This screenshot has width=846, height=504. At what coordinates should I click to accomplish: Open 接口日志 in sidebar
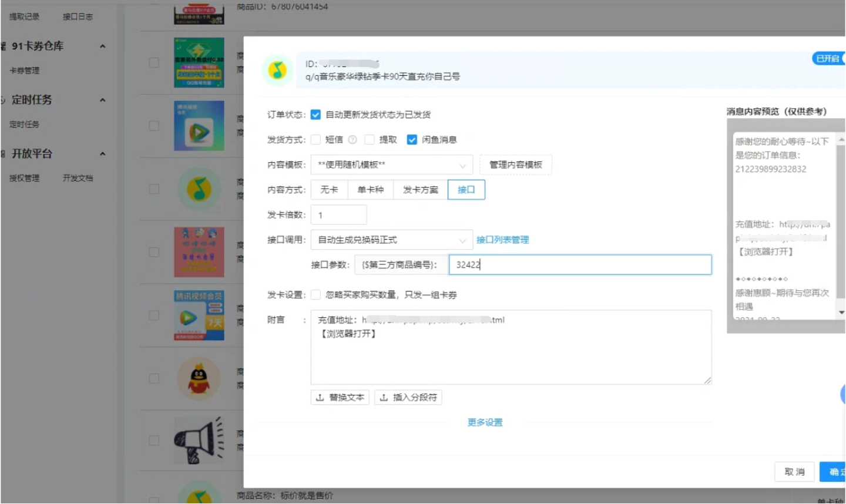[x=78, y=17]
